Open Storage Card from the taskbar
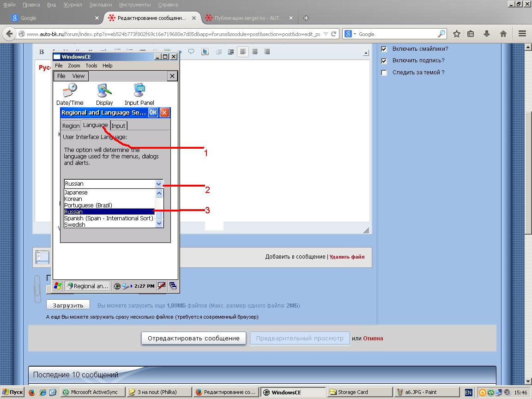 point(360,392)
